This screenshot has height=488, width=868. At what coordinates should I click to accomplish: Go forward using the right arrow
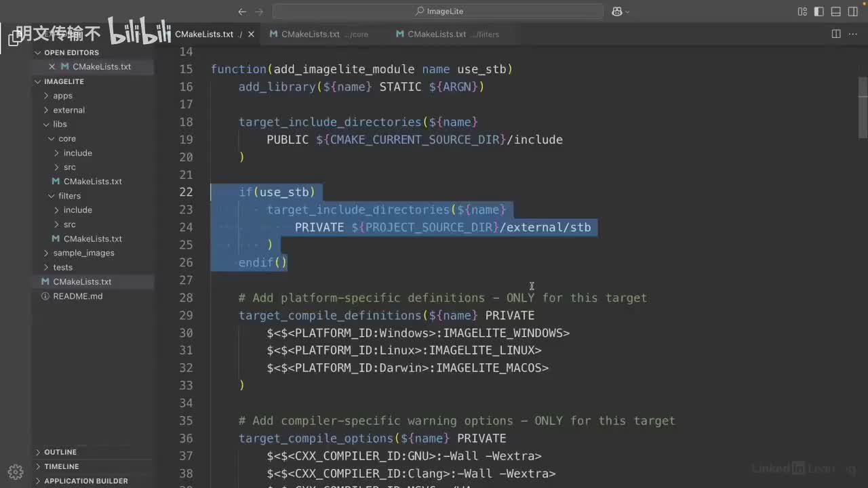point(259,12)
